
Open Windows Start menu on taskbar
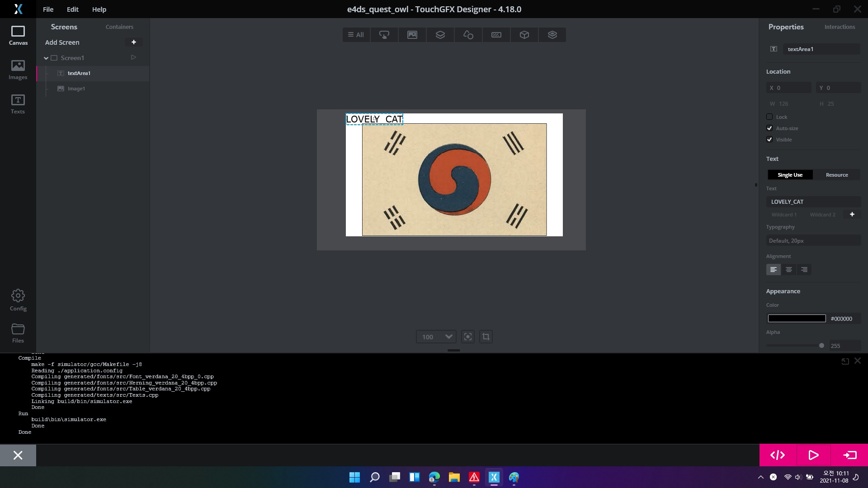[354, 477]
